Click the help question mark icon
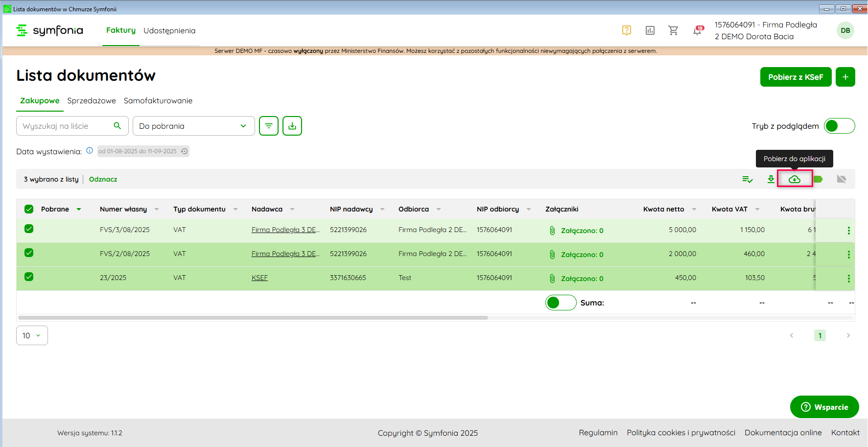Screen dimensions: 868x447 (x=626, y=30)
